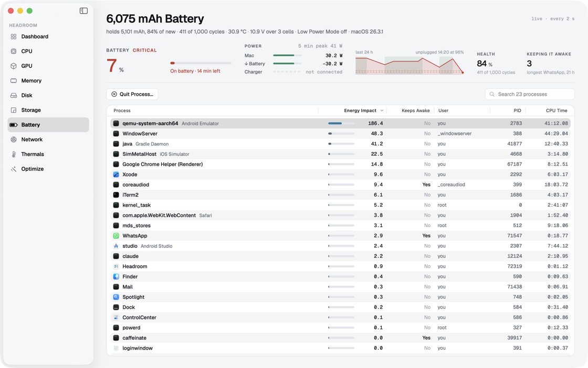
Task: Click the Health 84 % value
Action: click(x=485, y=64)
